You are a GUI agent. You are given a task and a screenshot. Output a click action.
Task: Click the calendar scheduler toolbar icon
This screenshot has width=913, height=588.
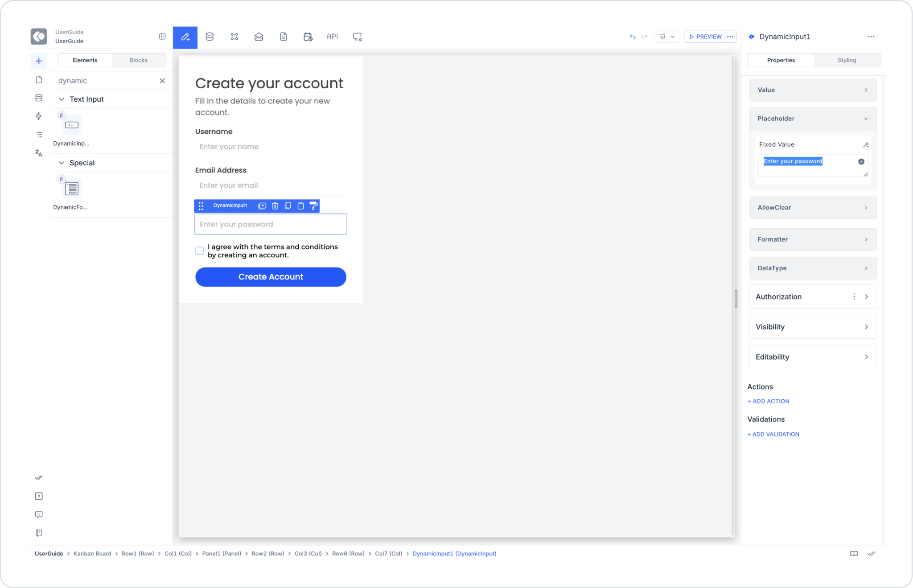pos(308,37)
